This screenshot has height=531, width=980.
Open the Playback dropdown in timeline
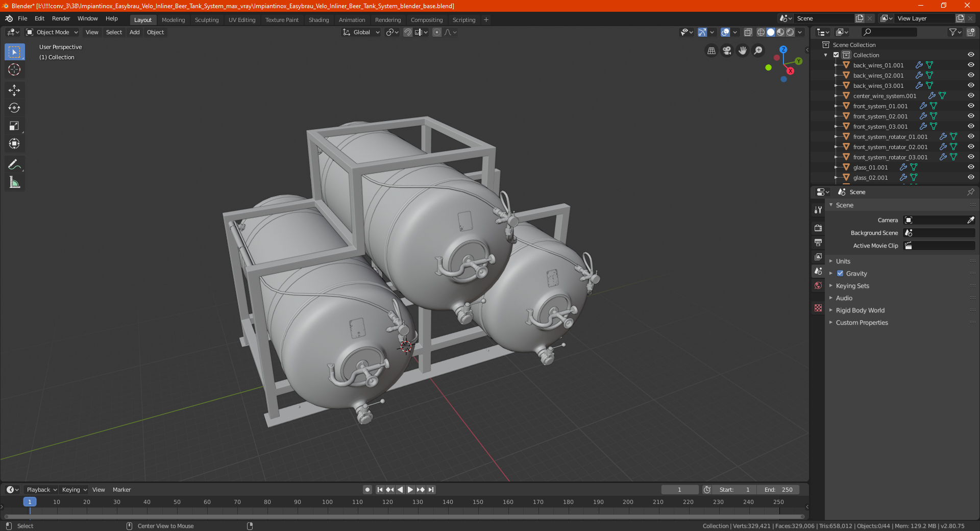click(41, 490)
